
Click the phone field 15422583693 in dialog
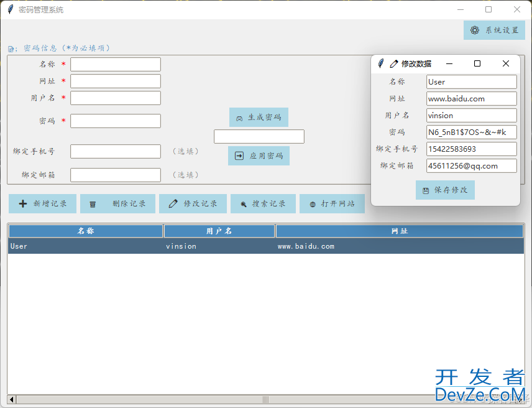tap(471, 149)
